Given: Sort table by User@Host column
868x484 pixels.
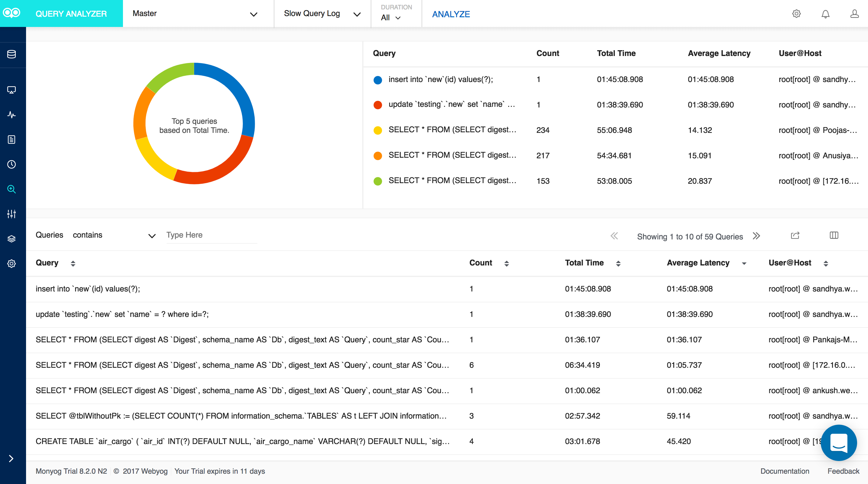Looking at the screenshot, I should pos(826,263).
